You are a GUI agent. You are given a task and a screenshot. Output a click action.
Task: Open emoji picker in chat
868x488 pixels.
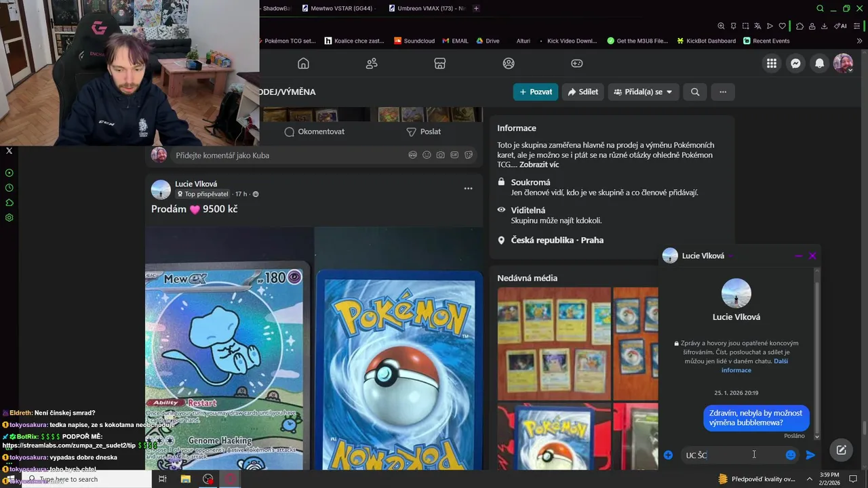tap(791, 455)
